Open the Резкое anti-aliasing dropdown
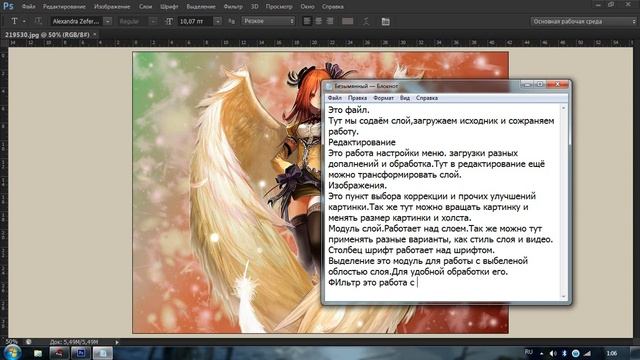Image resolution: width=640 pixels, height=360 pixels. (x=268, y=21)
